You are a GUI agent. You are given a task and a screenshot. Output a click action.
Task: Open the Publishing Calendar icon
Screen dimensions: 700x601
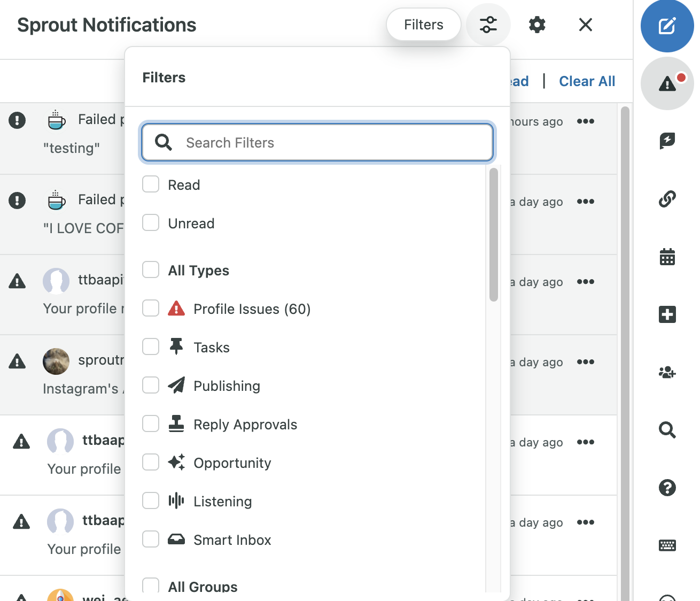pyautogui.click(x=667, y=257)
